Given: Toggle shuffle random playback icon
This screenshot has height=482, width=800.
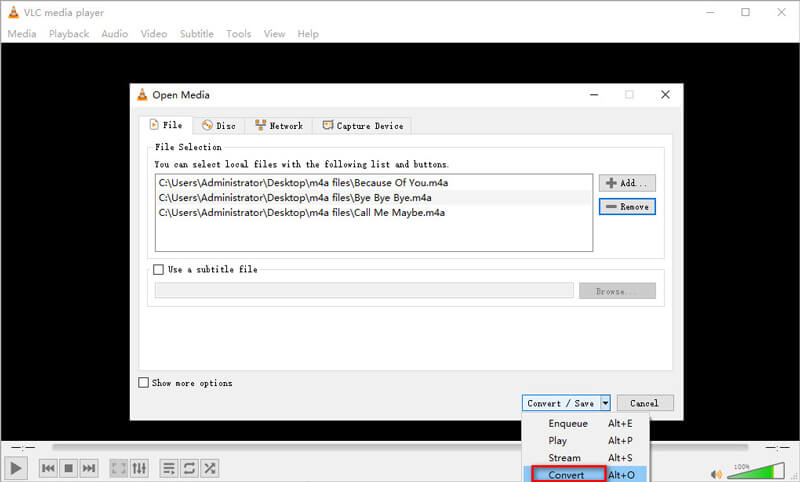Looking at the screenshot, I should point(210,468).
